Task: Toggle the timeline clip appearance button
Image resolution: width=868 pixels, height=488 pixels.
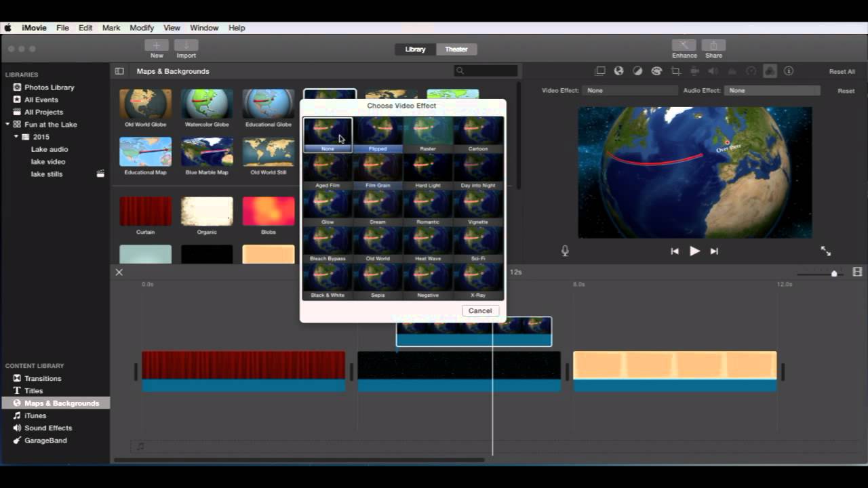Action: pyautogui.click(x=857, y=272)
